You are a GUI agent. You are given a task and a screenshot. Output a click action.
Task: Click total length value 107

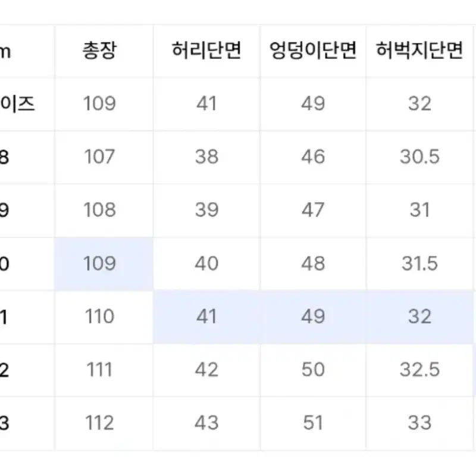pos(99,157)
